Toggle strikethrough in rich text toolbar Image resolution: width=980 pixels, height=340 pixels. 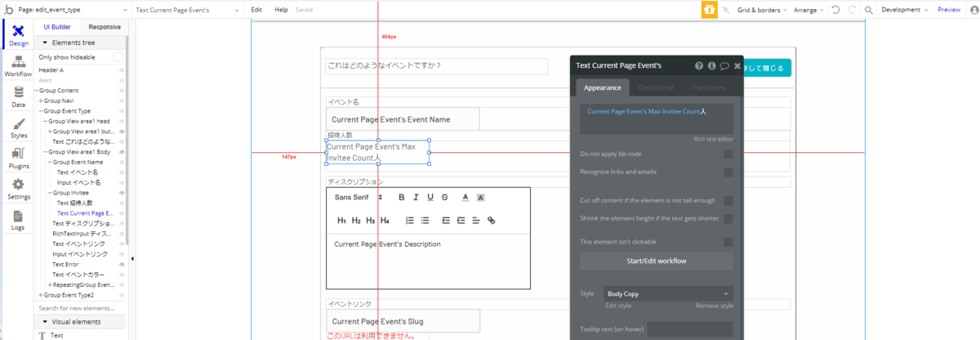coord(444,197)
